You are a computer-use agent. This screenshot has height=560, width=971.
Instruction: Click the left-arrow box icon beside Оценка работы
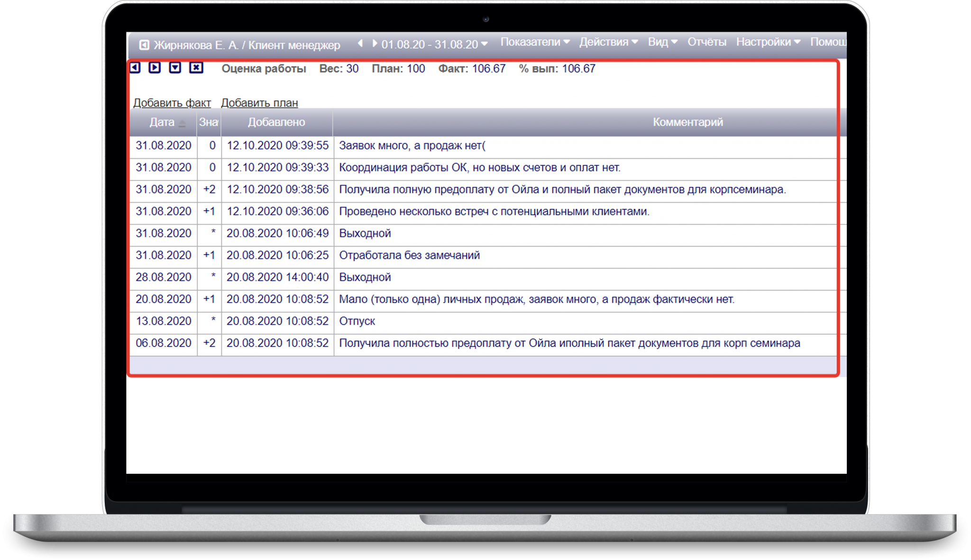click(135, 68)
